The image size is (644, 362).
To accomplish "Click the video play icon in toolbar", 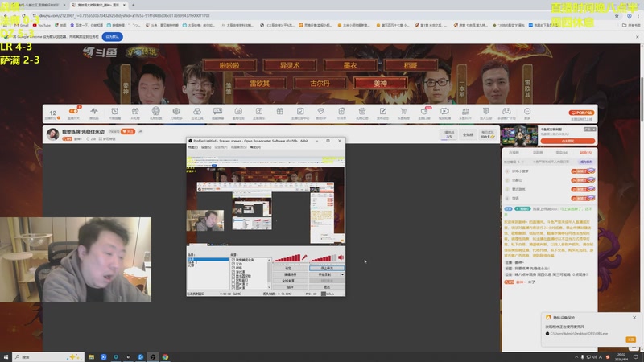I will click(x=444, y=111).
